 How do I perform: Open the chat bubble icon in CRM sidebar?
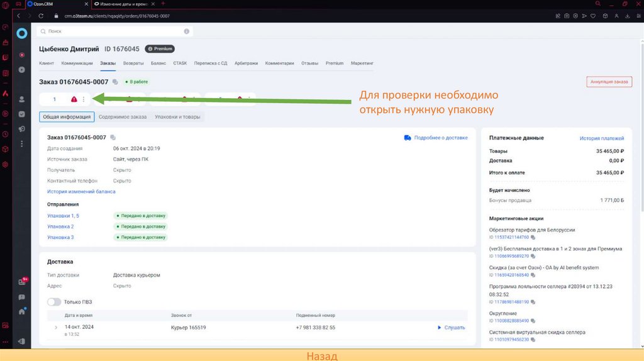point(22,297)
